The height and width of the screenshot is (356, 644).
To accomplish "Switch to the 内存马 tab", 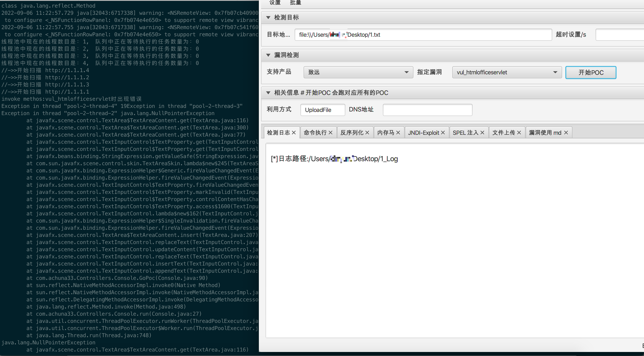I will click(x=386, y=132).
